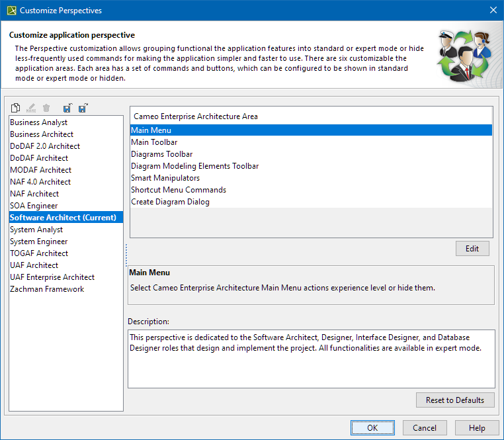The width and height of the screenshot is (504, 440).
Task: Click the Cancel button
Action: [x=425, y=428]
